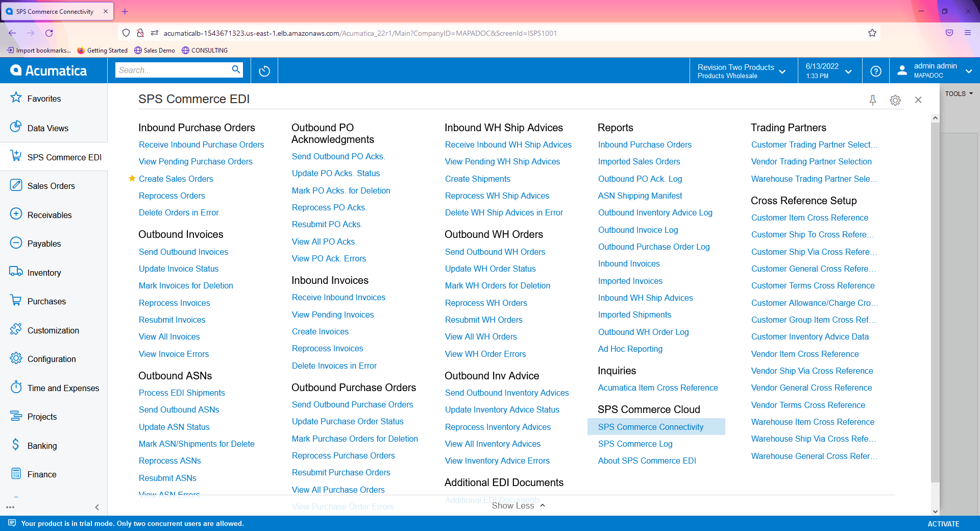The width and height of the screenshot is (980, 531).
Task: Open Send Outbound WH Orders link
Action: coord(495,252)
